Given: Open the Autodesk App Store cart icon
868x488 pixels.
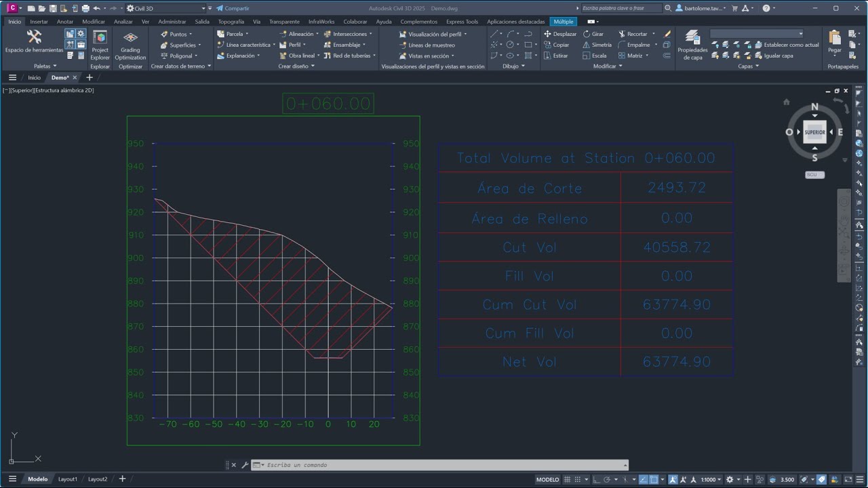Looking at the screenshot, I should [x=734, y=8].
